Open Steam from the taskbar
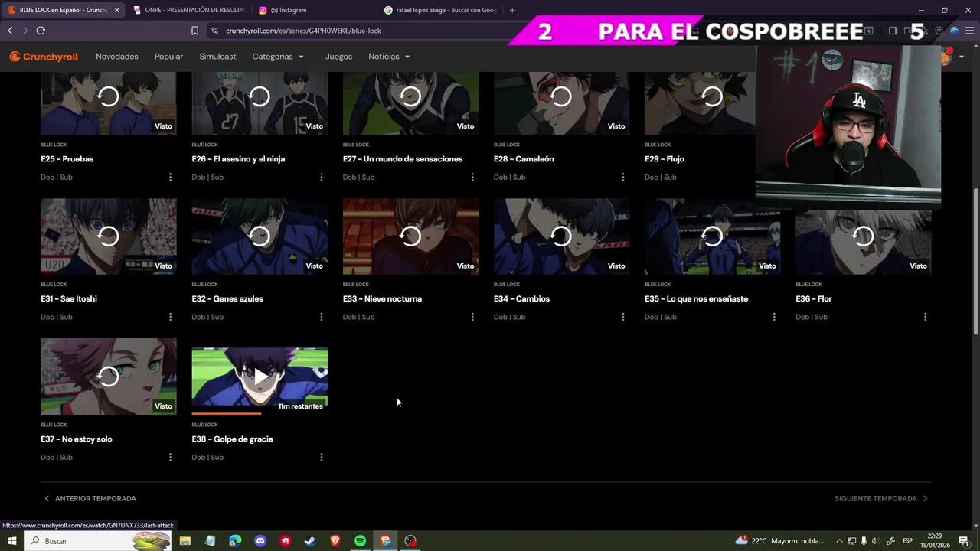The height and width of the screenshot is (551, 980). (310, 541)
